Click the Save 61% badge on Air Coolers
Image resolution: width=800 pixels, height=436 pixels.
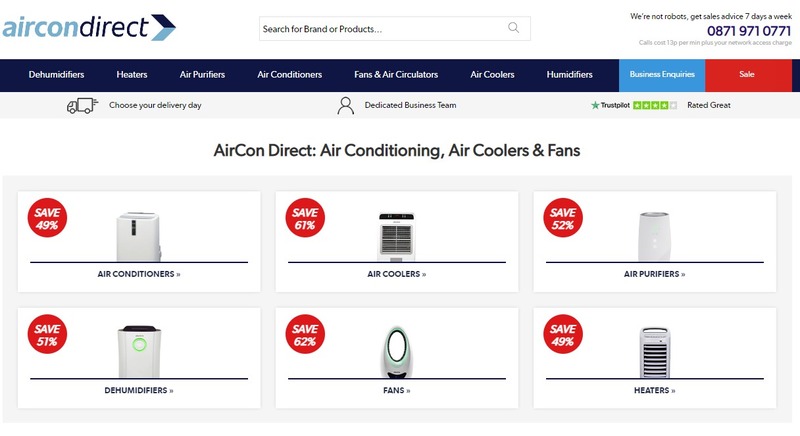click(x=305, y=218)
